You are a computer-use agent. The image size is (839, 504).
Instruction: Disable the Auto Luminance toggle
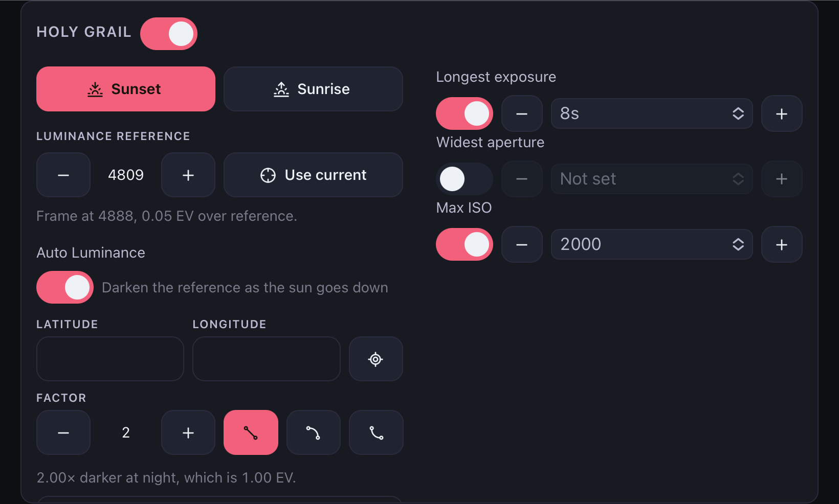click(65, 287)
